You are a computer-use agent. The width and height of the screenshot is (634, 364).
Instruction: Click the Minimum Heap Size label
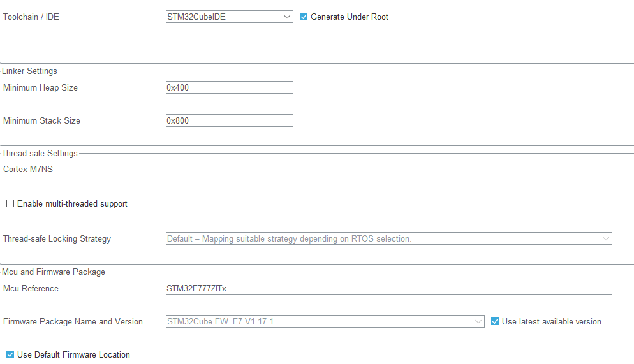coord(40,87)
